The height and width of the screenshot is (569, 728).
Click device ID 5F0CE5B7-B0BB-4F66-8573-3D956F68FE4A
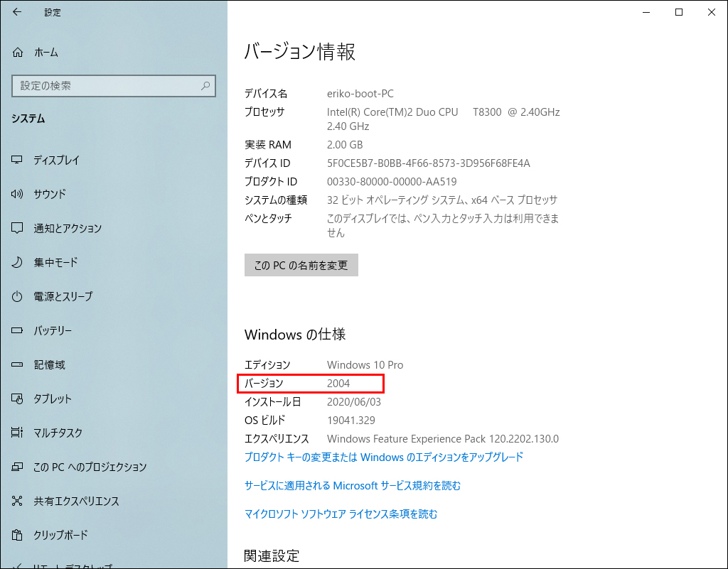coord(429,163)
